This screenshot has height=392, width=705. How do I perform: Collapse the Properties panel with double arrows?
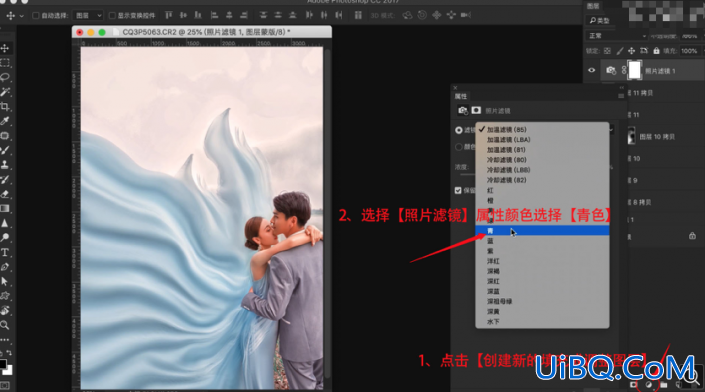click(621, 88)
